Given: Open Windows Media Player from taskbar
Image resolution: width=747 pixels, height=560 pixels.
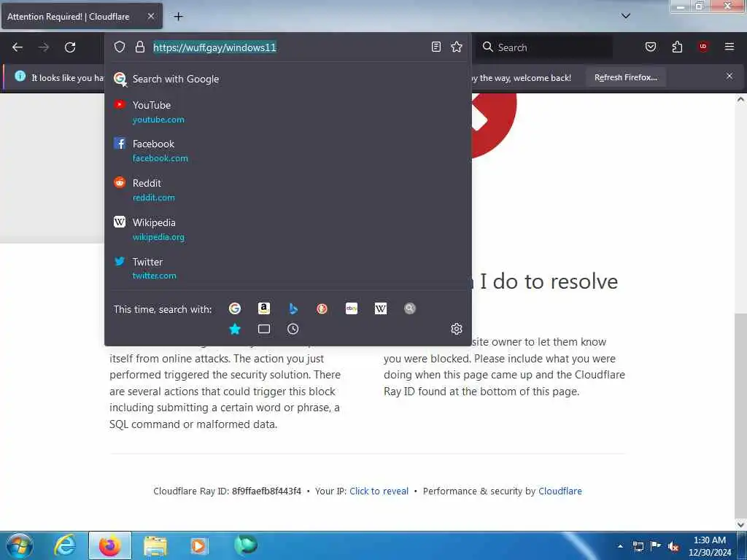Looking at the screenshot, I should pos(198,545).
